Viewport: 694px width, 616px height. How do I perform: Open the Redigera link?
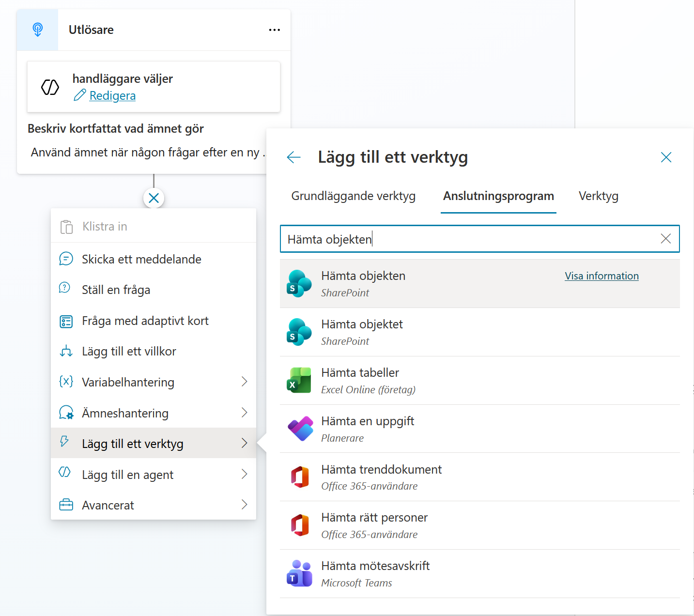[112, 95]
